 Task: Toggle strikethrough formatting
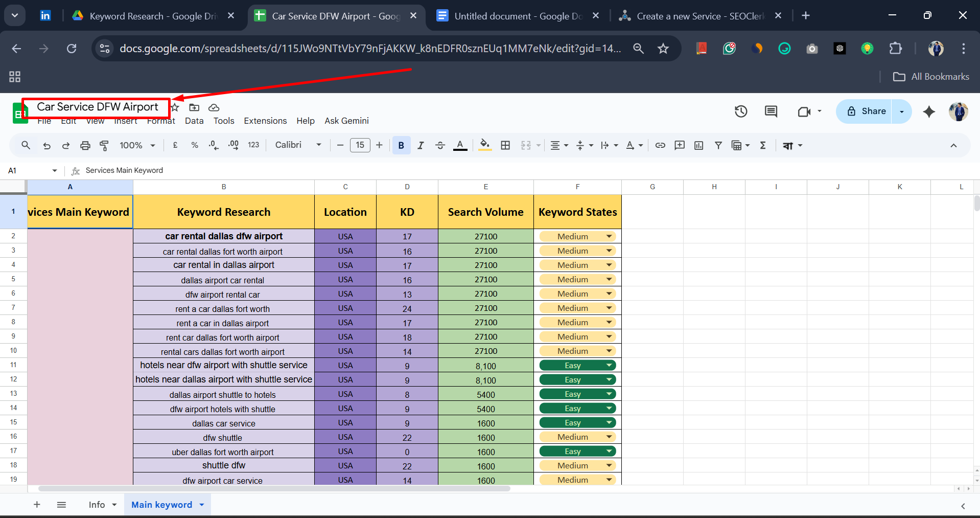point(440,145)
